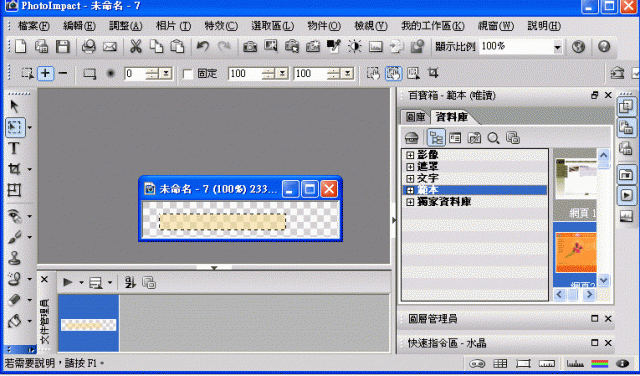Click the Redo arrow icon
This screenshot has width=640, height=376.
point(224,47)
